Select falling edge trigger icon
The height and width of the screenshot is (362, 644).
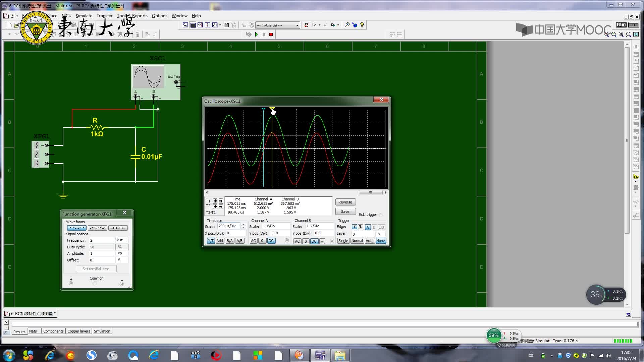[361, 227]
